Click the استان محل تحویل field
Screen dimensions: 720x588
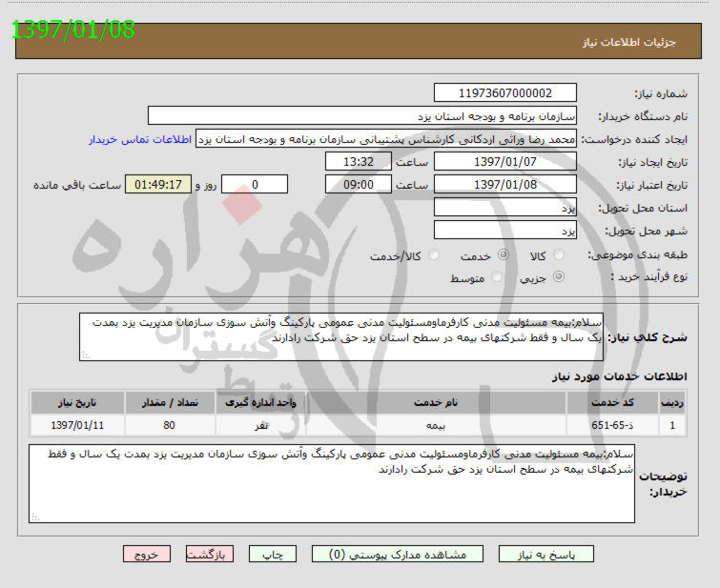(505, 208)
